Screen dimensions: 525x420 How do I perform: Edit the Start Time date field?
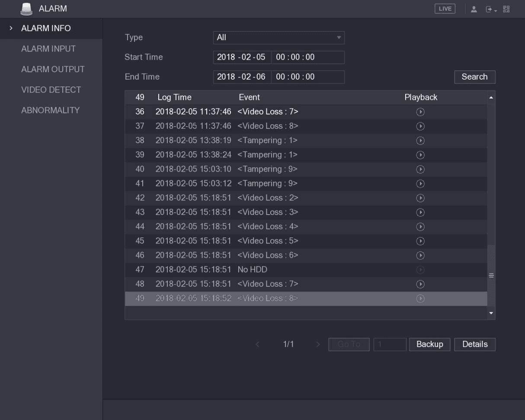(x=242, y=58)
